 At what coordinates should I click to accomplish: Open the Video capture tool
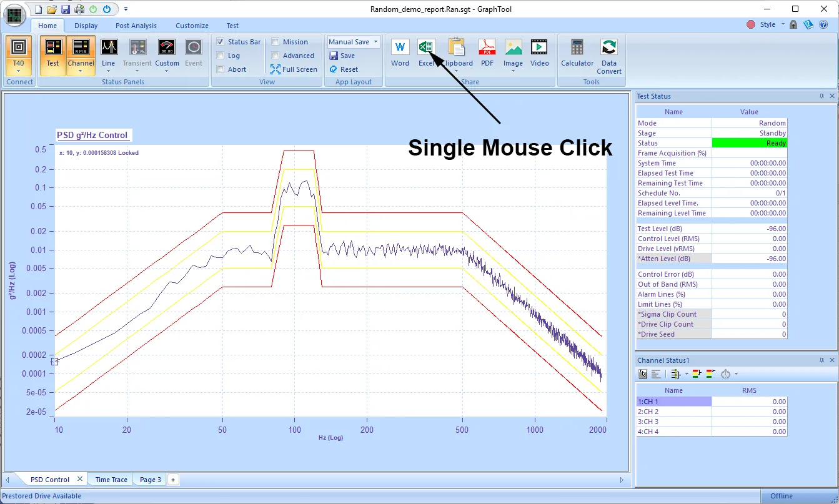click(x=539, y=53)
